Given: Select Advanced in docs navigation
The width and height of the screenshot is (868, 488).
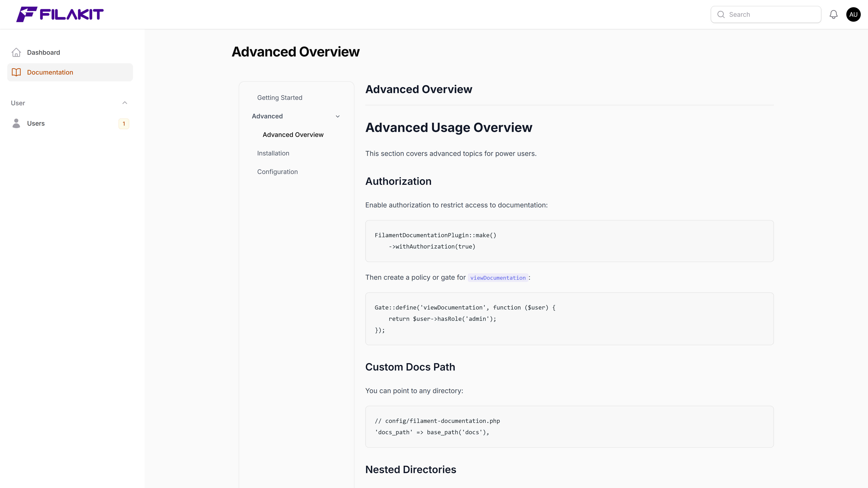Looking at the screenshot, I should point(267,116).
